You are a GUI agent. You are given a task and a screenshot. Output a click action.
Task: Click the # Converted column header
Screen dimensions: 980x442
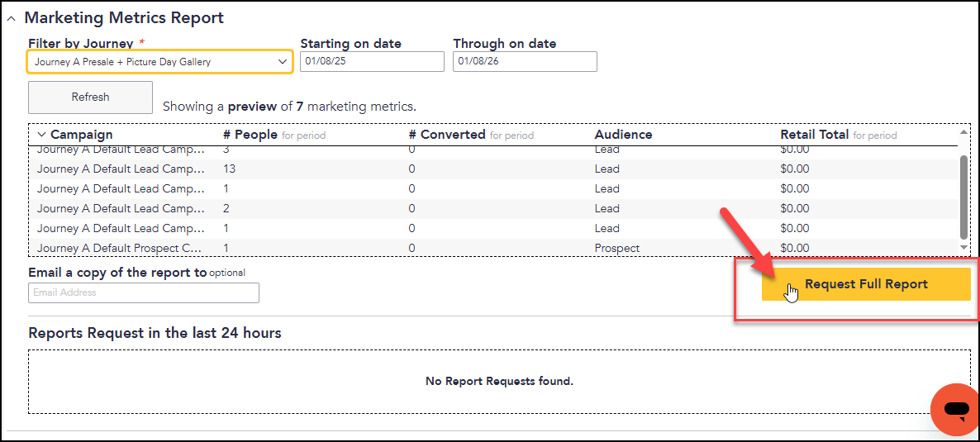(x=447, y=135)
